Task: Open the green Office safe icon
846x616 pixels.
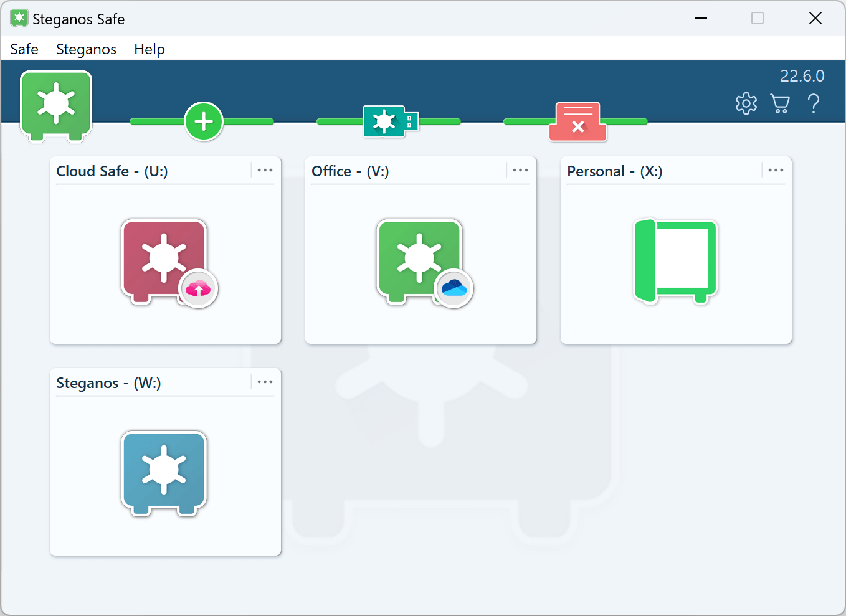Action: point(420,260)
